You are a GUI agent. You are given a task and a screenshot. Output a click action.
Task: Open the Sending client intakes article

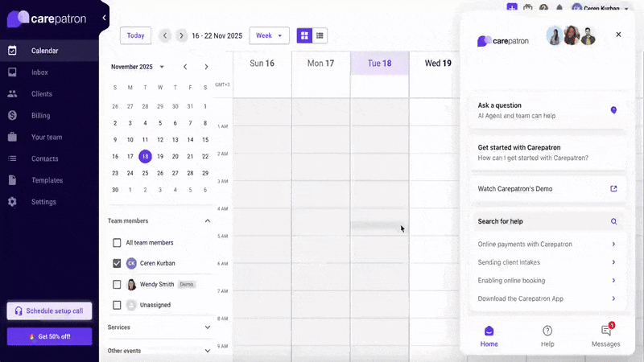(x=547, y=262)
